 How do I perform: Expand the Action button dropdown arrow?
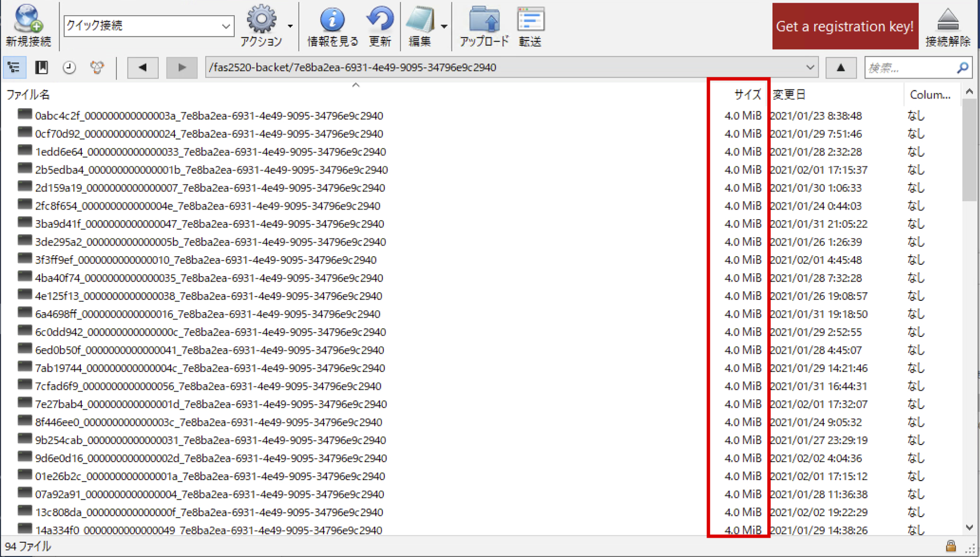click(290, 26)
